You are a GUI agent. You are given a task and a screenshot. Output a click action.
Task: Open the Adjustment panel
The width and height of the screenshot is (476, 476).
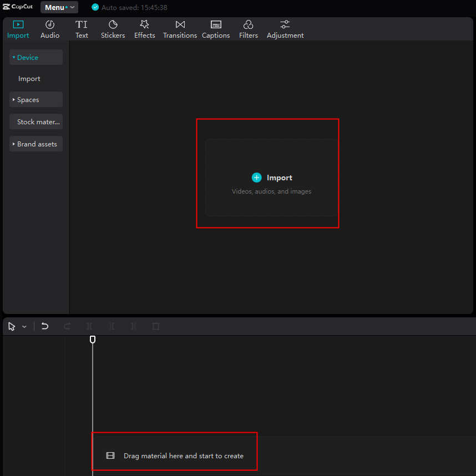[x=285, y=28]
